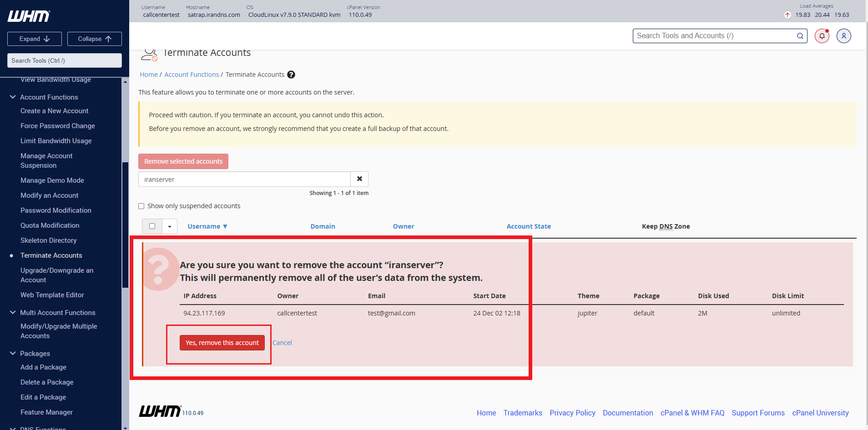The width and height of the screenshot is (868, 430).
Task: Click the load averages up-arrow icon
Action: (787, 15)
